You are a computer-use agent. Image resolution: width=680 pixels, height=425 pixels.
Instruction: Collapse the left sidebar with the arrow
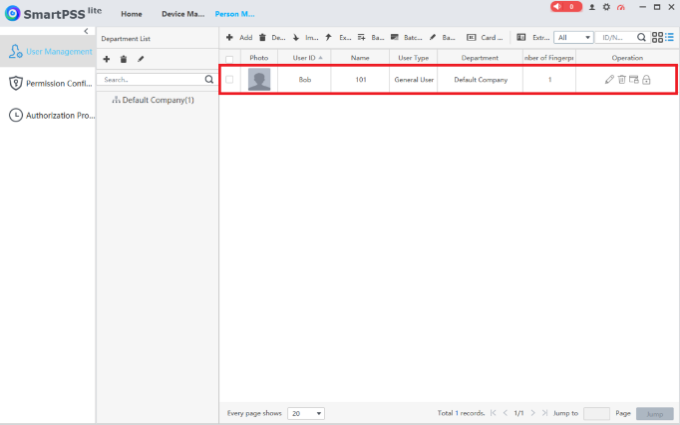tap(86, 31)
